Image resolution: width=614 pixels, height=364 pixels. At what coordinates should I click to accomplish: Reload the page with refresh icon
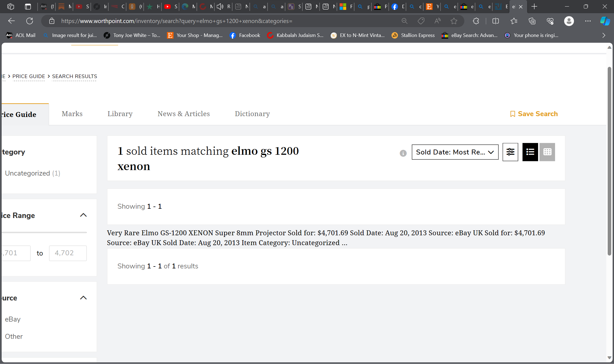30,21
